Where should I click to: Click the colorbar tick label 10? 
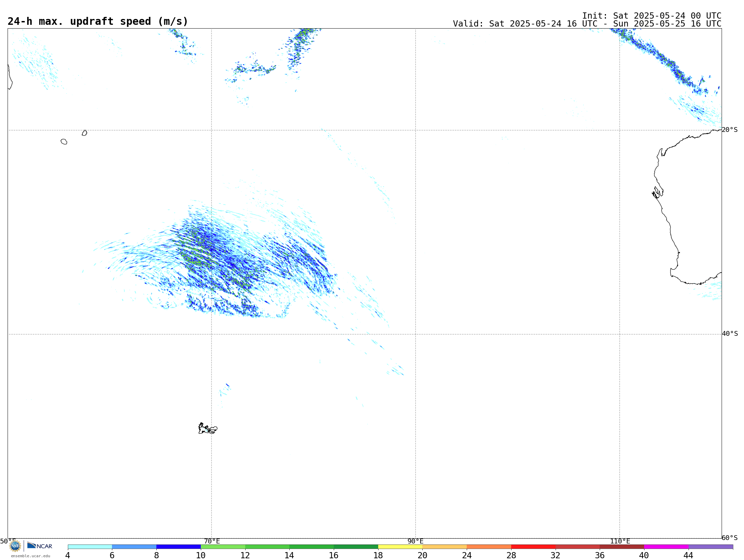pyautogui.click(x=201, y=555)
